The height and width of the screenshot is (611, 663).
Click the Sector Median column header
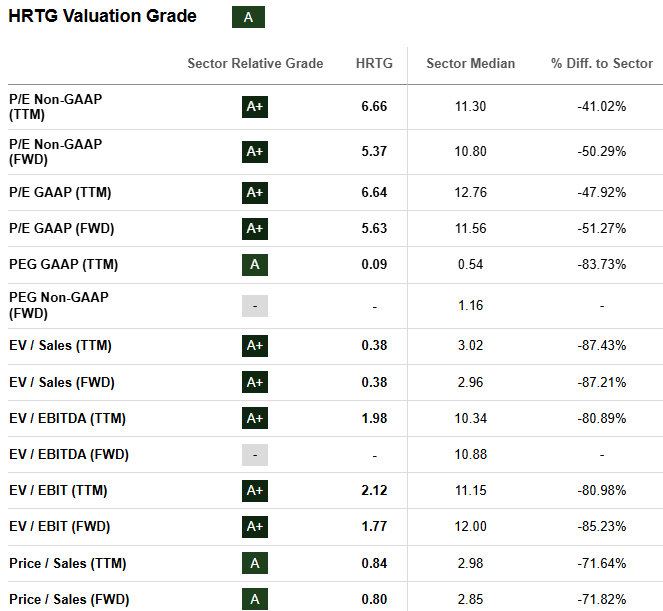470,64
